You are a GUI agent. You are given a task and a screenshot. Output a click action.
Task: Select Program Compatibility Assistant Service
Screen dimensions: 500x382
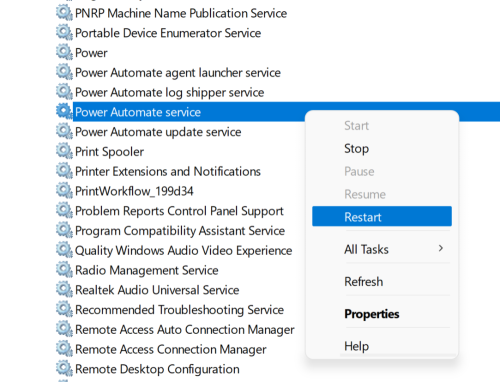(x=180, y=231)
